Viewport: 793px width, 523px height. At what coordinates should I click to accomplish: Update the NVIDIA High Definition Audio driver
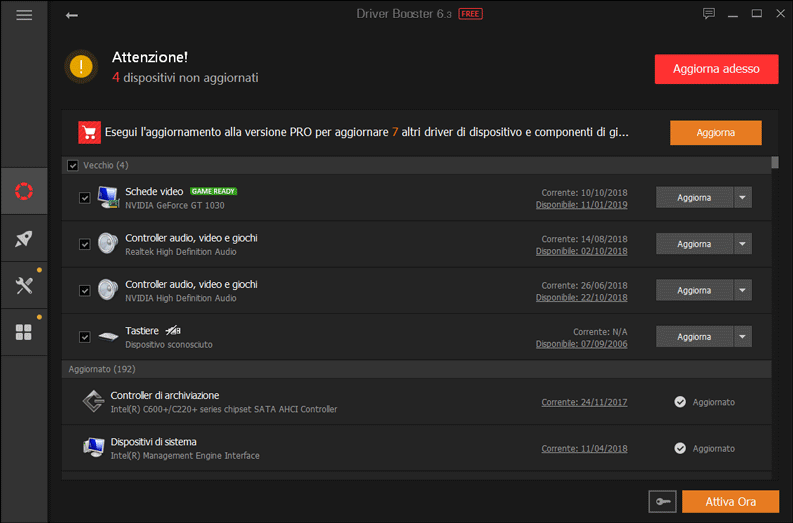coord(694,290)
